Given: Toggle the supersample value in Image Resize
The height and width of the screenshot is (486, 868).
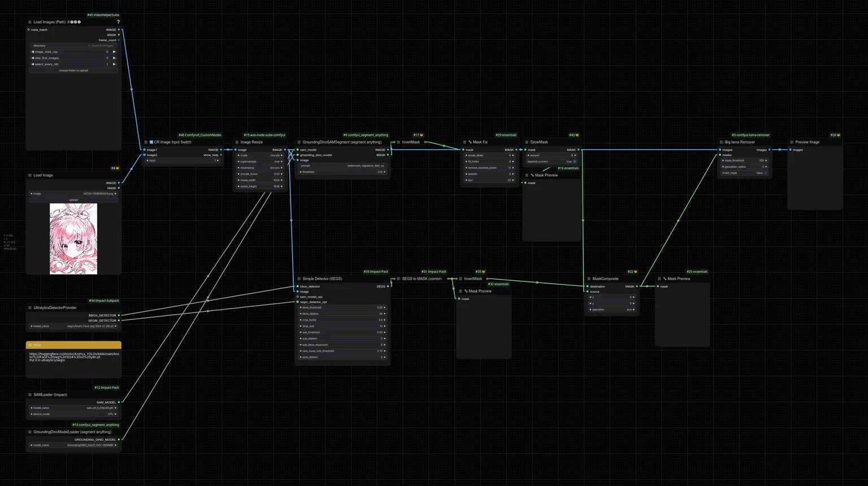Looking at the screenshot, I should point(259,162).
